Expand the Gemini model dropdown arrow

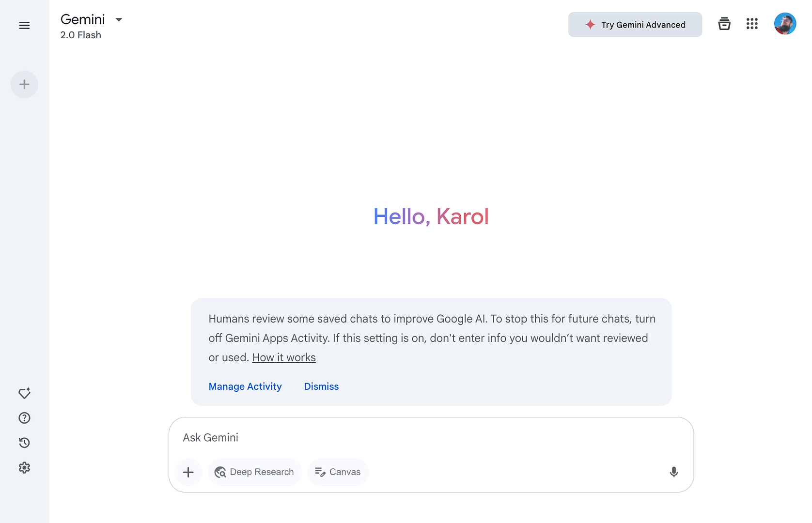[119, 20]
